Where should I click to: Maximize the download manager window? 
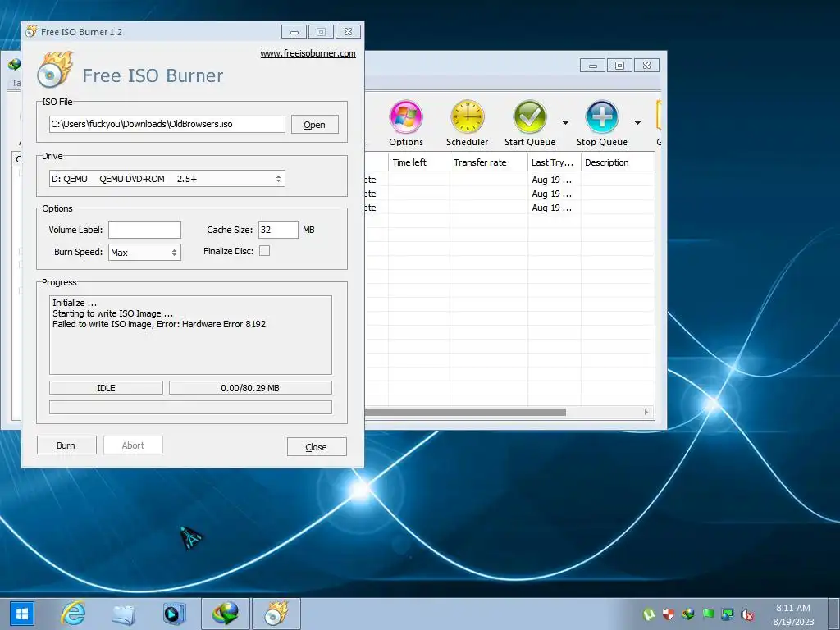pyautogui.click(x=620, y=66)
